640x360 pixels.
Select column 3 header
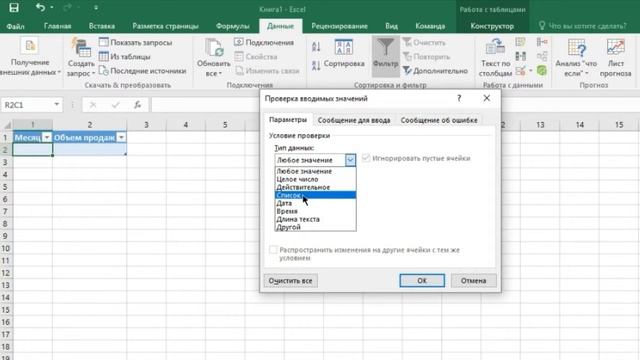pos(146,124)
